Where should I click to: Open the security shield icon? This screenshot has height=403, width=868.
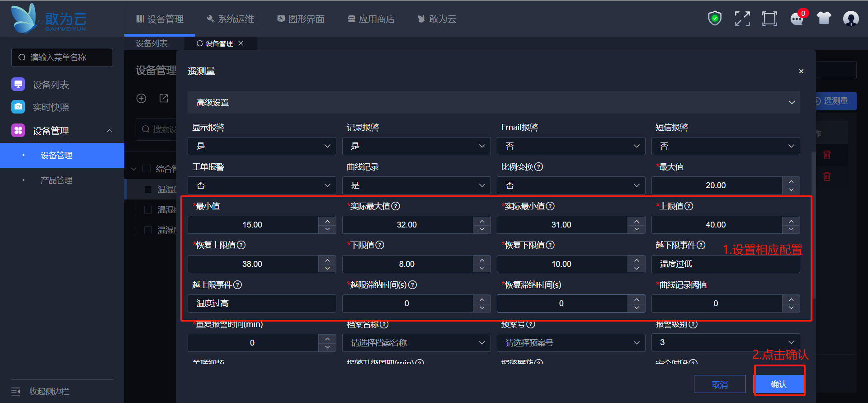[715, 19]
